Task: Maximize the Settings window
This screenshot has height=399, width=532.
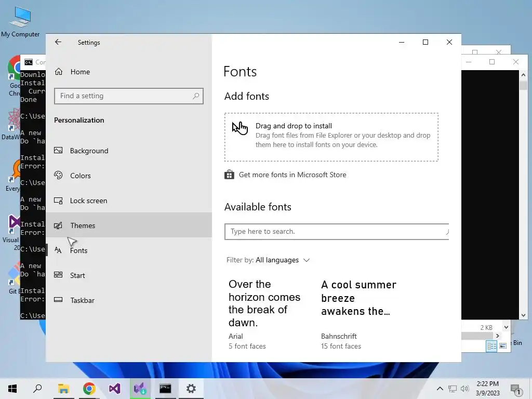Action: 425,42
